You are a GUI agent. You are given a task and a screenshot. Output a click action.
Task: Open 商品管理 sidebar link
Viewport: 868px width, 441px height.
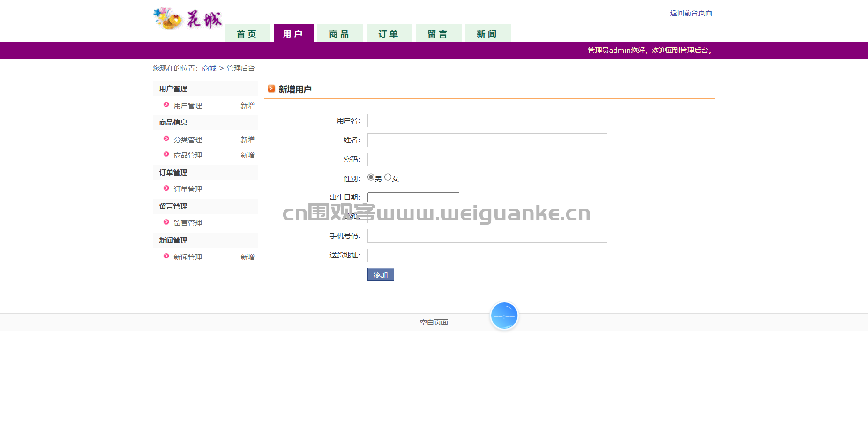(x=187, y=155)
